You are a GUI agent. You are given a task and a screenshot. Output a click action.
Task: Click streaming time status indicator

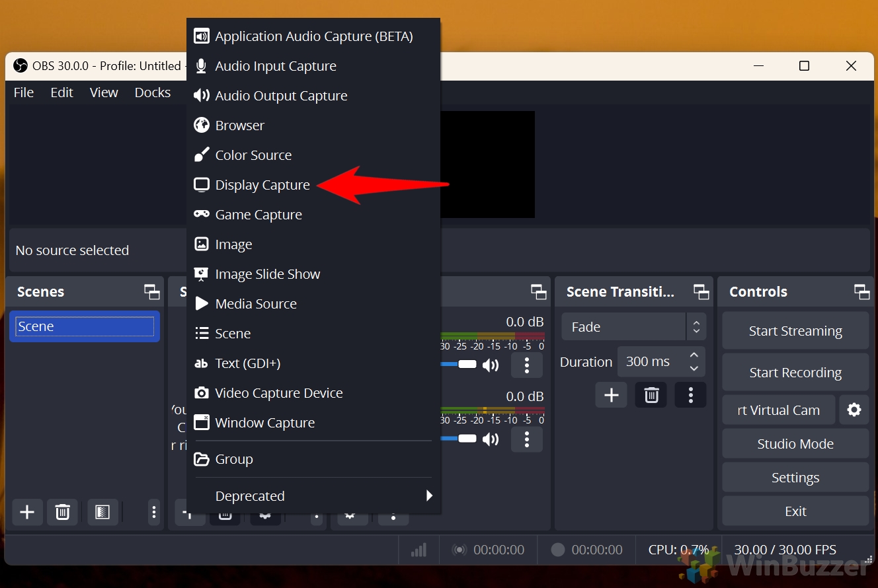(x=488, y=550)
